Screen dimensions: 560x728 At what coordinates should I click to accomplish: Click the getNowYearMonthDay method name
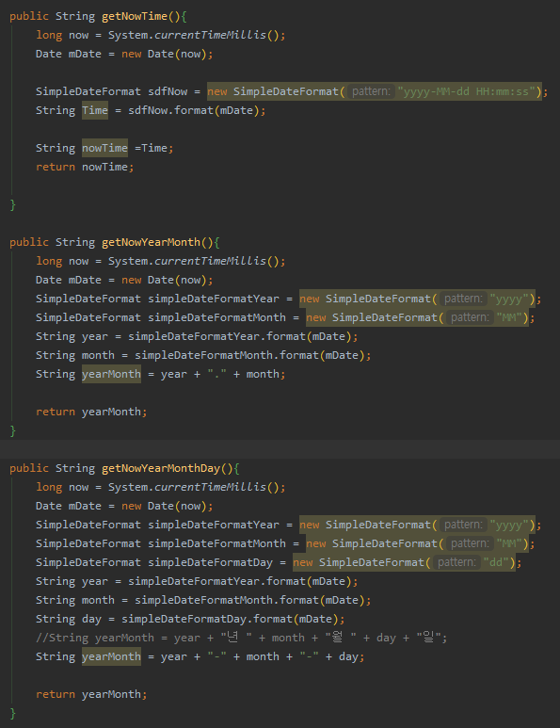point(161,468)
